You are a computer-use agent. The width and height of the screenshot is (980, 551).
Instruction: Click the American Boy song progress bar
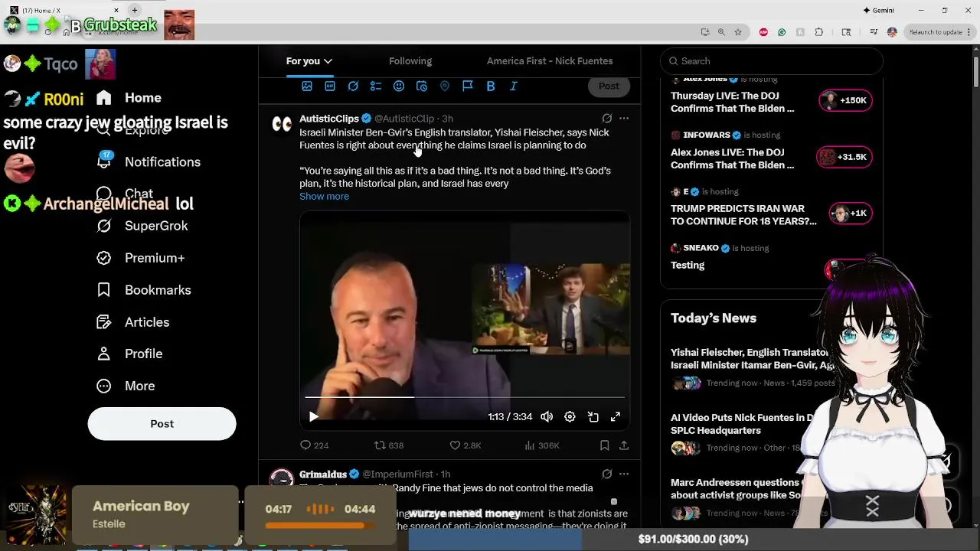point(320,526)
